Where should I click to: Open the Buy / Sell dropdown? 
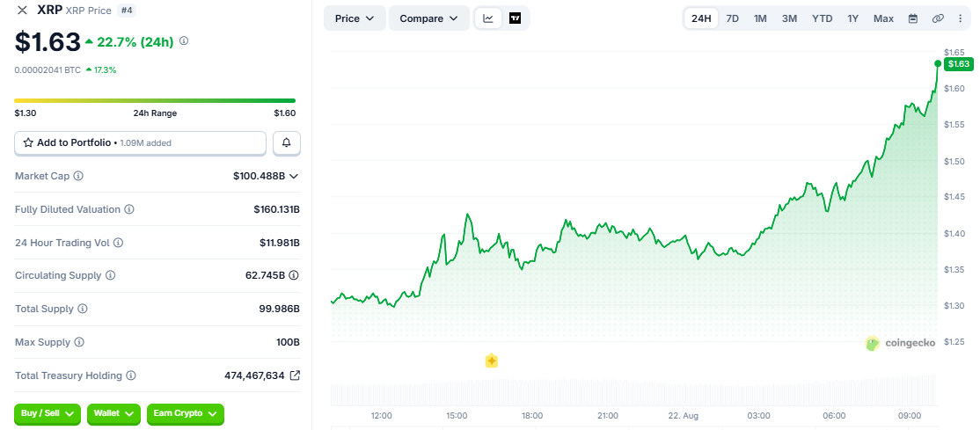point(48,414)
